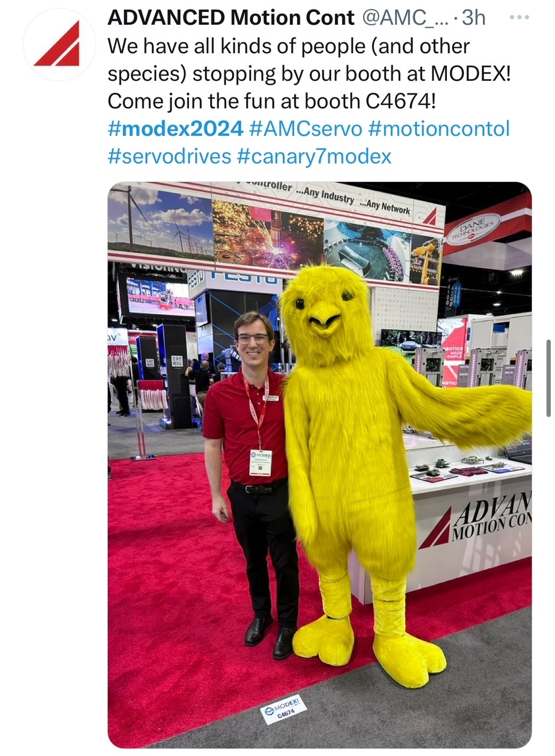The width and height of the screenshot is (555, 756).
Task: Click the vertical scrollbar thumb on the right
Action: click(x=549, y=379)
